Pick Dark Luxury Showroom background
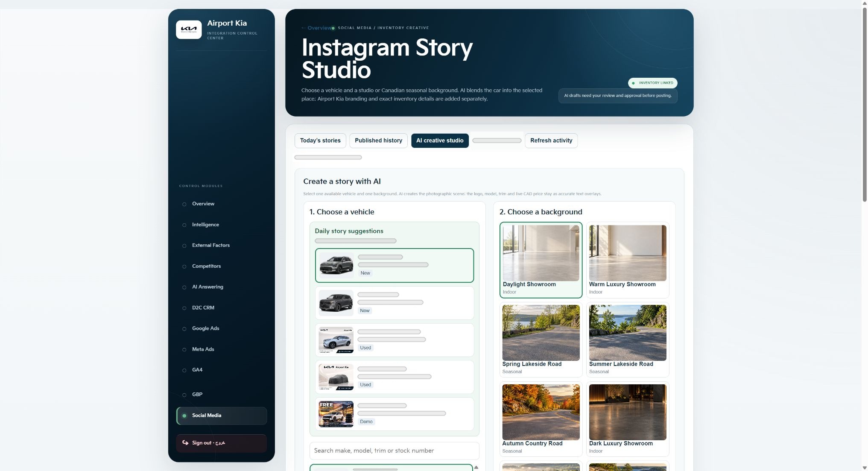The image size is (868, 471). coord(628,419)
